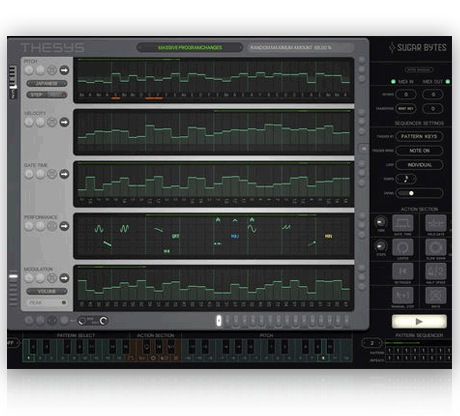This screenshot has width=460, height=416.
Task: Open the Volume modulation target selector
Action: pos(47,292)
